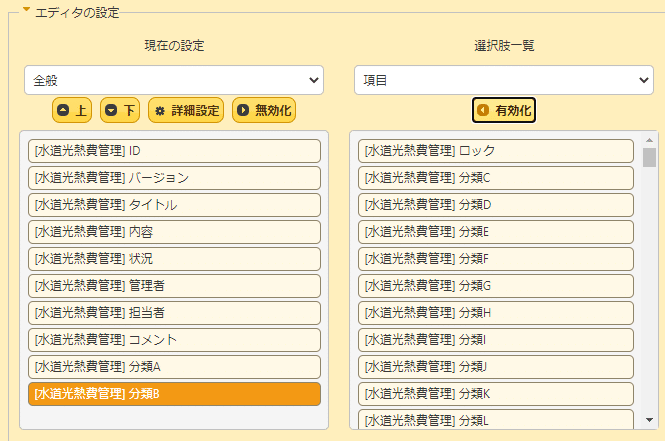Viewport: 665px width, 441px height.
Task: Select [水道光熱費管理] ID item
Action: pyautogui.click(x=174, y=151)
